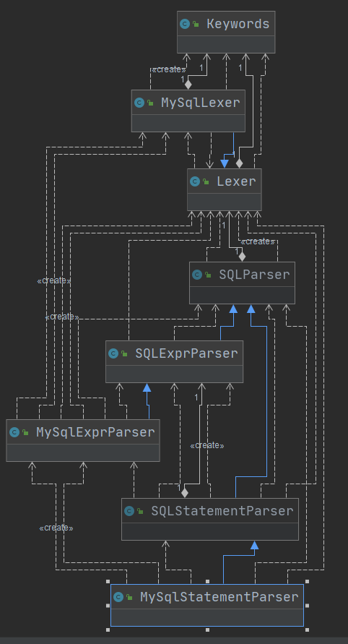Screen dimensions: 348x644
Task: Click the green public-access lock icon on Keywords
Action: pos(196,25)
